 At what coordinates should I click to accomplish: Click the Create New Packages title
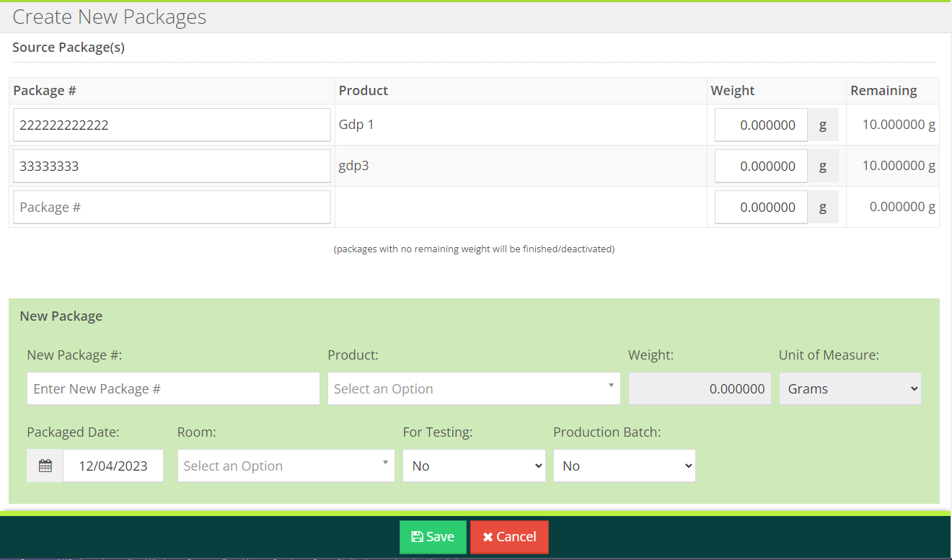click(110, 17)
